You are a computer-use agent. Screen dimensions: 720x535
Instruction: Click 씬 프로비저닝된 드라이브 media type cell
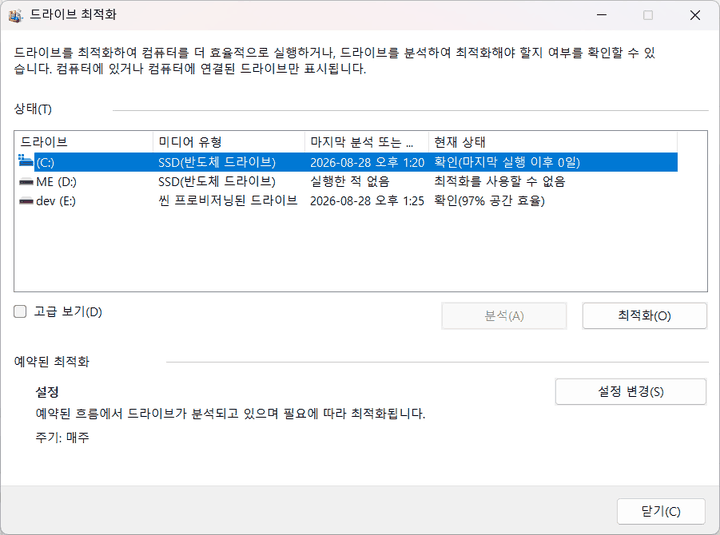click(228, 201)
